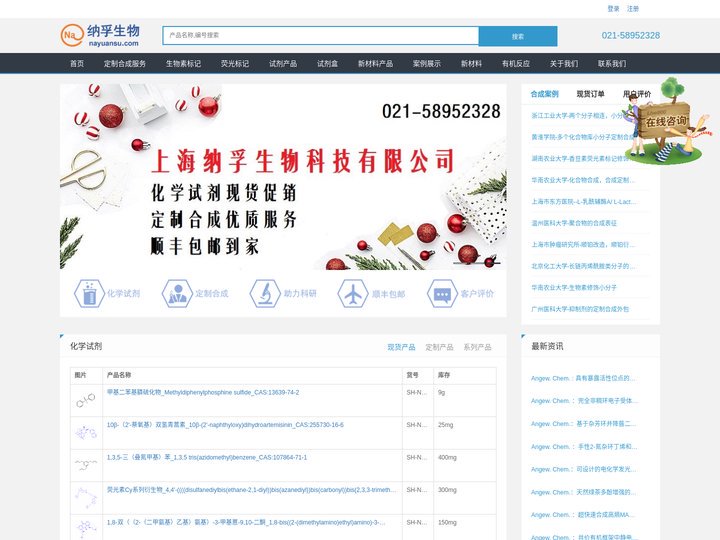Open the 生物素标记 menu item
The image size is (720, 540).
point(183,64)
